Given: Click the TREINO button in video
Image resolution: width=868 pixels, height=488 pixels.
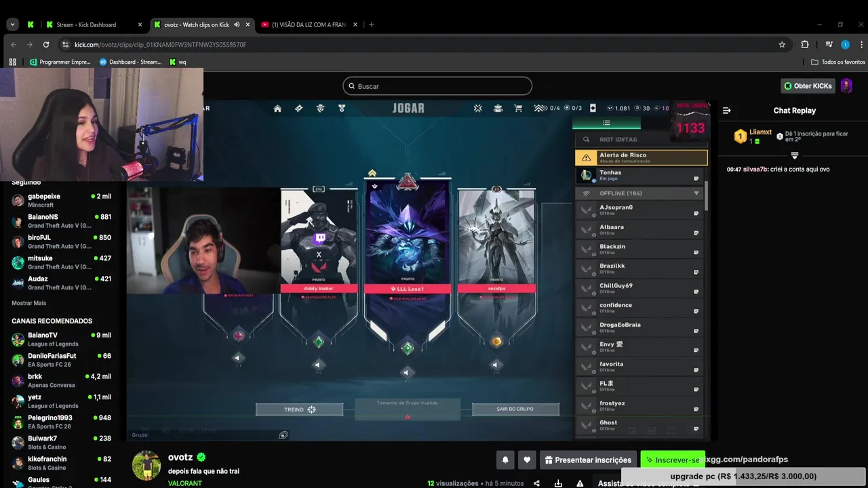Looking at the screenshot, I should [299, 409].
